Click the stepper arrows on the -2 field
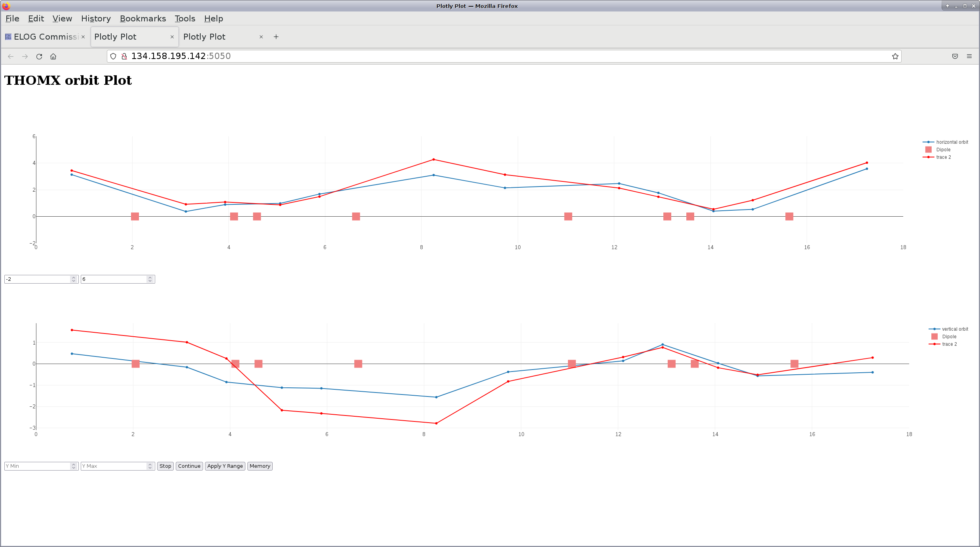Viewport: 980px width, 547px height. [x=74, y=279]
